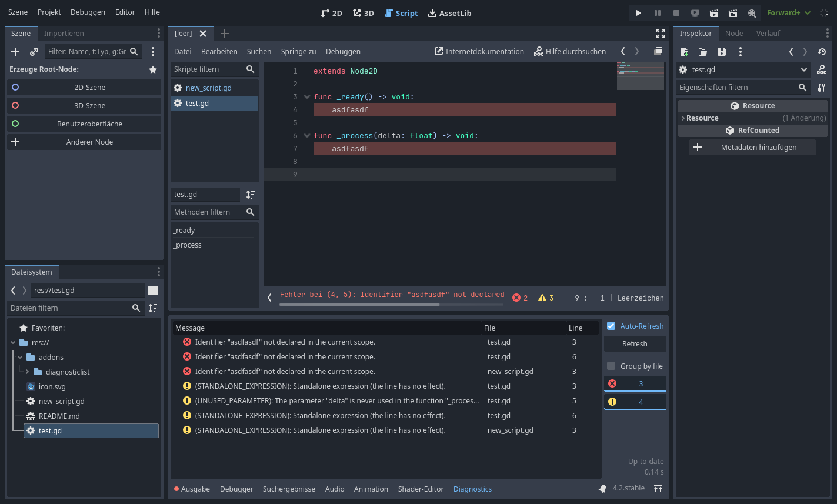Open the Forward+ renderer dropdown
Image resolution: width=837 pixels, height=504 pixels.
(x=788, y=13)
